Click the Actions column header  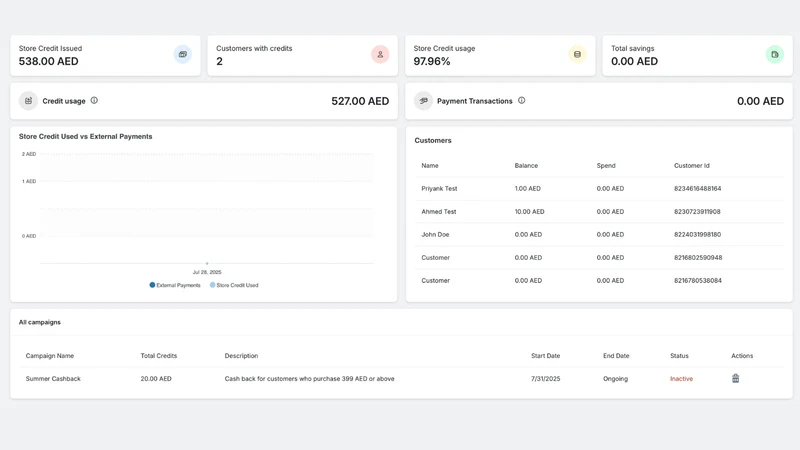pos(742,356)
